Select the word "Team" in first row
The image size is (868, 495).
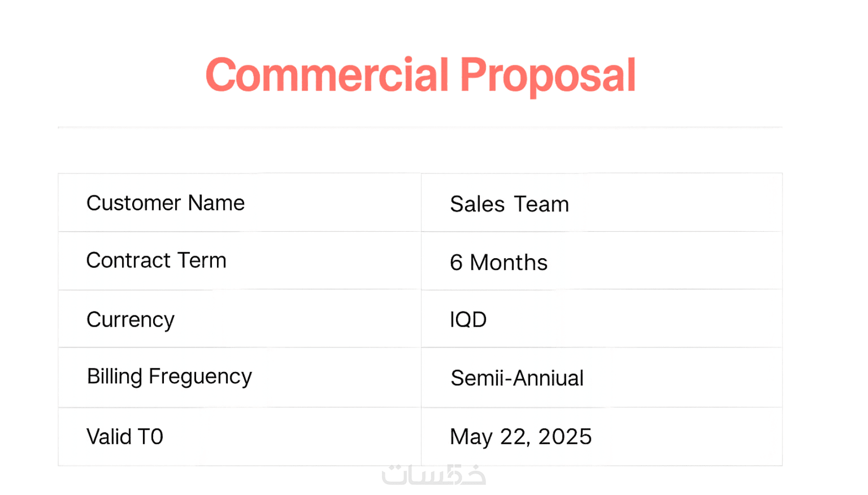pos(541,204)
